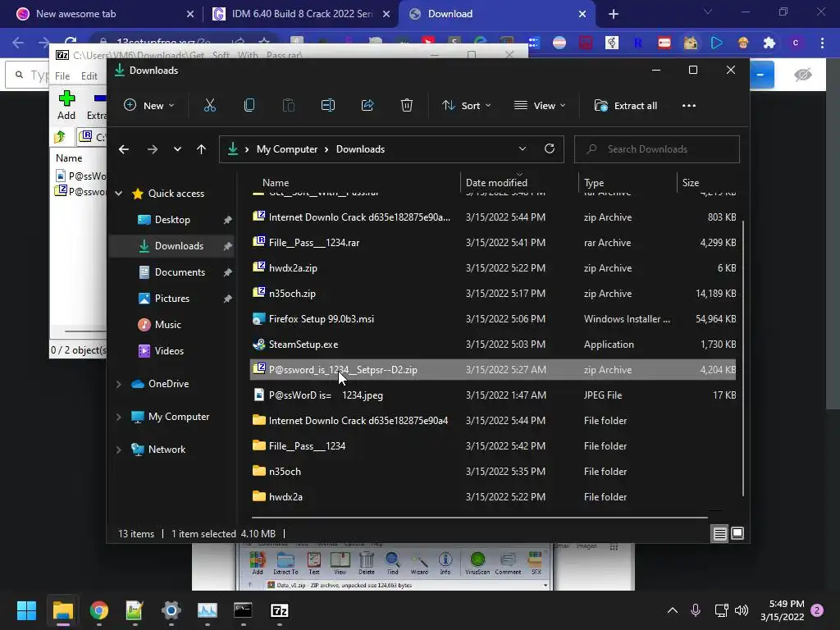Click the volume speaker tray icon
The width and height of the screenshot is (840, 630).
(x=742, y=610)
